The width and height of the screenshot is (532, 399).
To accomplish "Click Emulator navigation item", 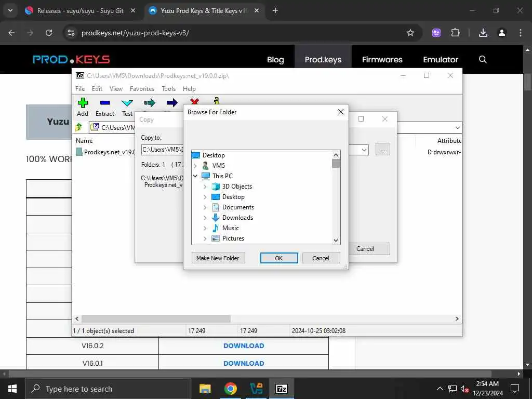I will (x=441, y=60).
